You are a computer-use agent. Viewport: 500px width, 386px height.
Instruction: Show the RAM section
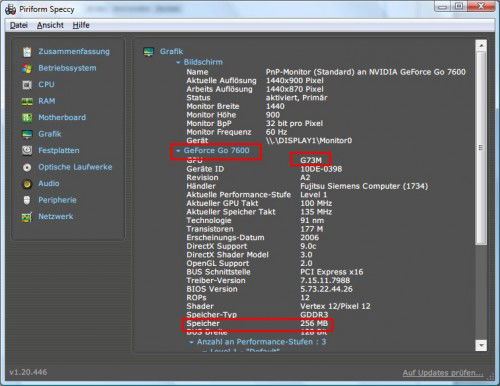pos(47,101)
